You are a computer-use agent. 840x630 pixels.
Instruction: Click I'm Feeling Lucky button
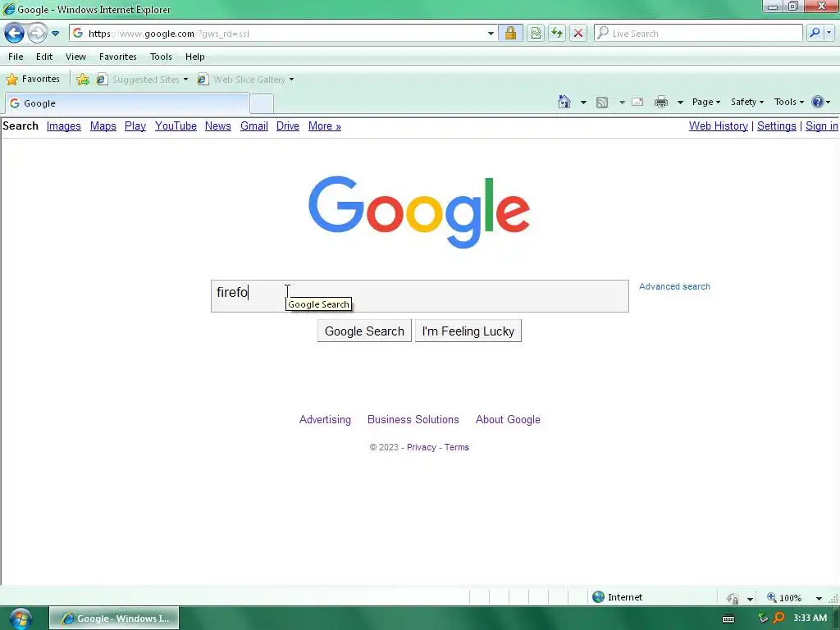pos(468,331)
